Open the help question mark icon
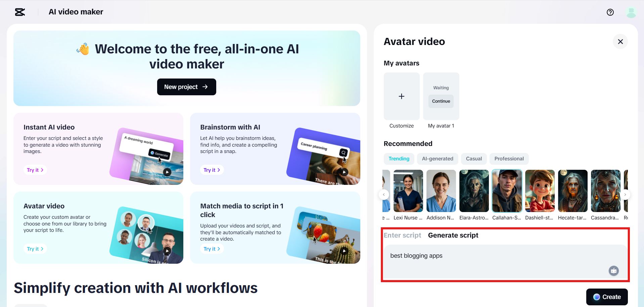The height and width of the screenshot is (307, 644). coord(610,12)
